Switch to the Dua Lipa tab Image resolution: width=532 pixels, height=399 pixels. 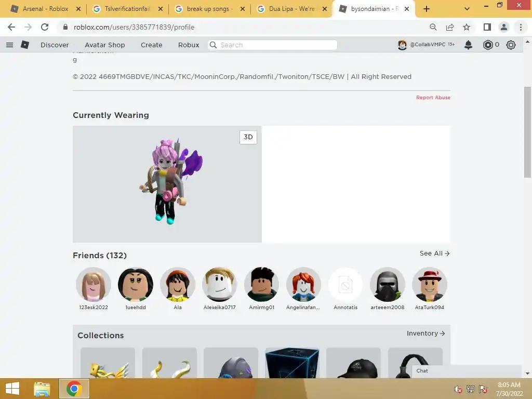tap(291, 9)
